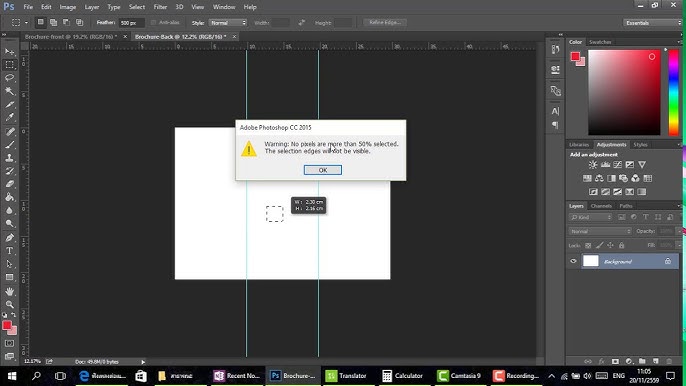This screenshot has height=386, width=686.
Task: Open the Image menu
Action: coord(67,7)
